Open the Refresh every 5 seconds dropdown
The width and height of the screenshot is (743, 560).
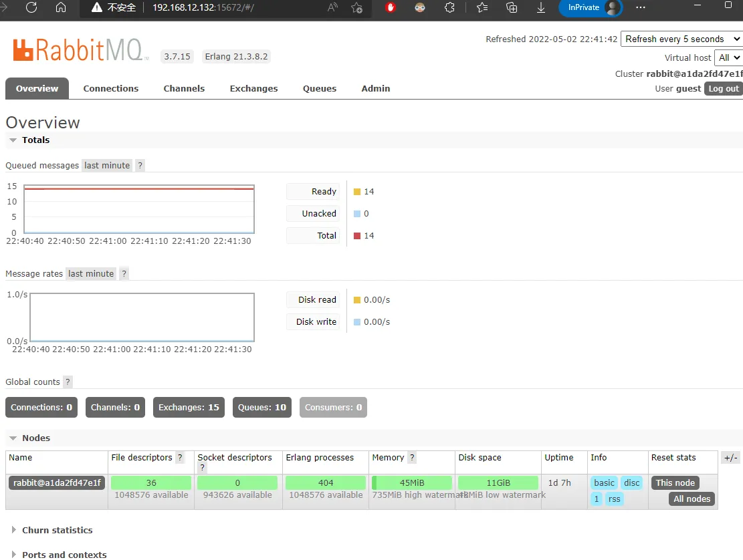coord(681,39)
